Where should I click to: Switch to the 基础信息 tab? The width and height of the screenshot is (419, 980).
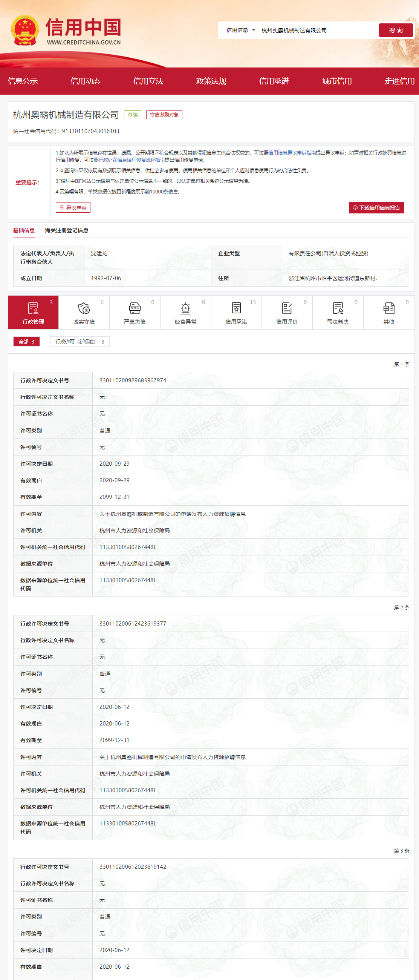(x=24, y=230)
